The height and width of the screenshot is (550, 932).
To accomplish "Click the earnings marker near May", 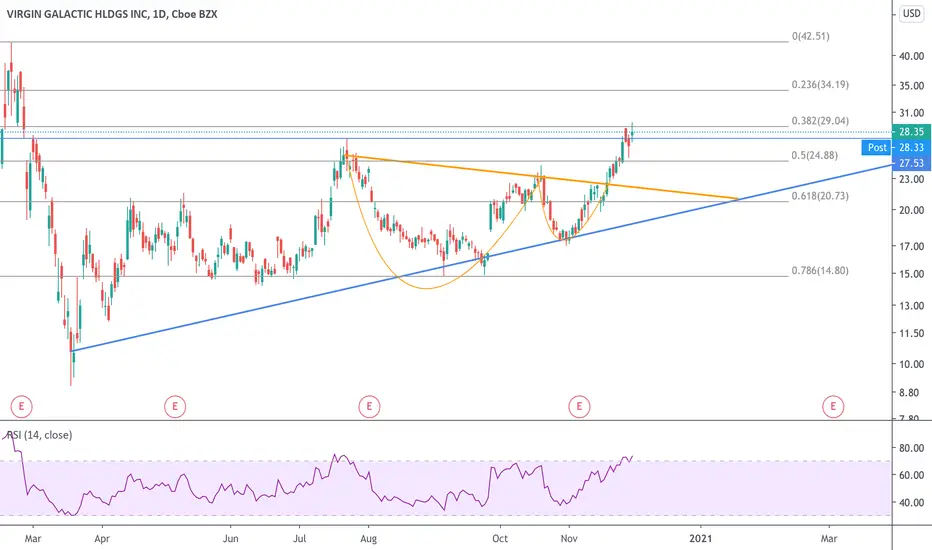I will click(x=175, y=407).
